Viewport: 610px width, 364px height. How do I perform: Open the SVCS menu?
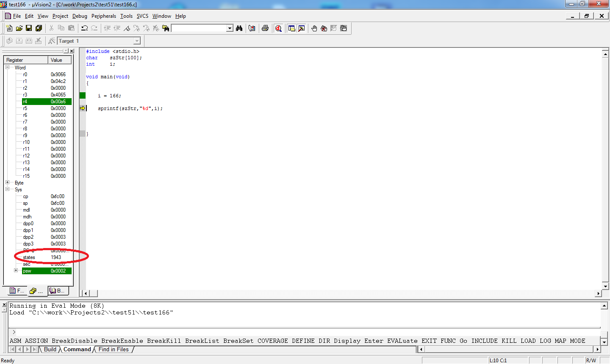142,16
